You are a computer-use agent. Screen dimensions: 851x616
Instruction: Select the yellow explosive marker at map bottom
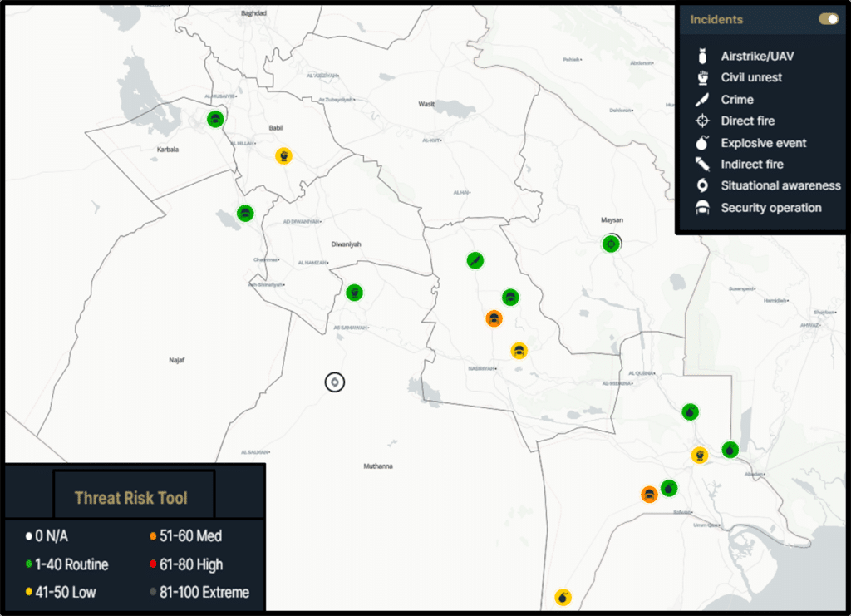563,597
